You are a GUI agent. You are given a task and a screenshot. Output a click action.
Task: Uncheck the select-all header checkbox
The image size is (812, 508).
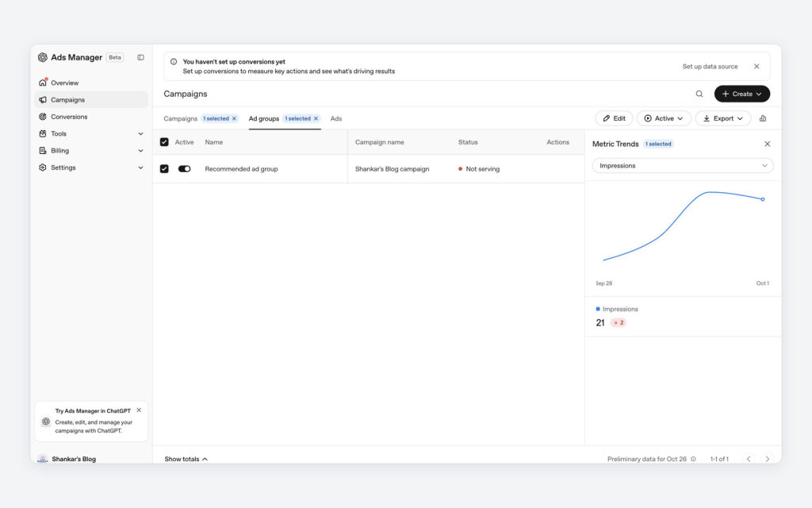164,142
